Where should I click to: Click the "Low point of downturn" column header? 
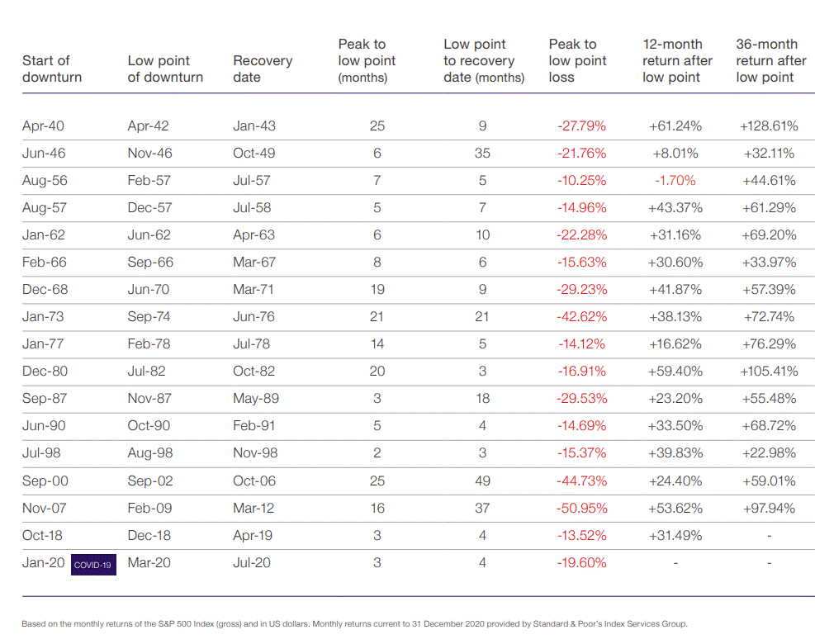(165, 69)
